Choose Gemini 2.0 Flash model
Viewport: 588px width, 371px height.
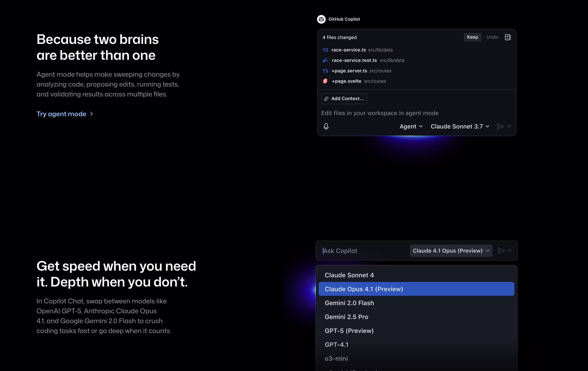pyautogui.click(x=416, y=303)
